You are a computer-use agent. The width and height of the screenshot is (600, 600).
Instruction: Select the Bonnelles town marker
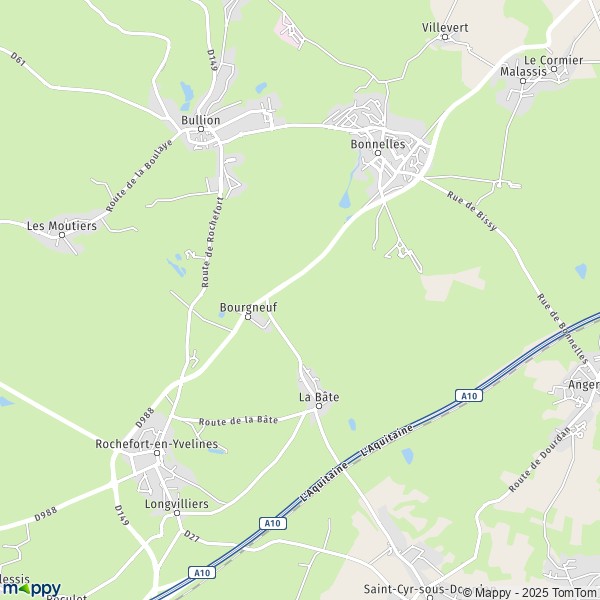coord(378,153)
